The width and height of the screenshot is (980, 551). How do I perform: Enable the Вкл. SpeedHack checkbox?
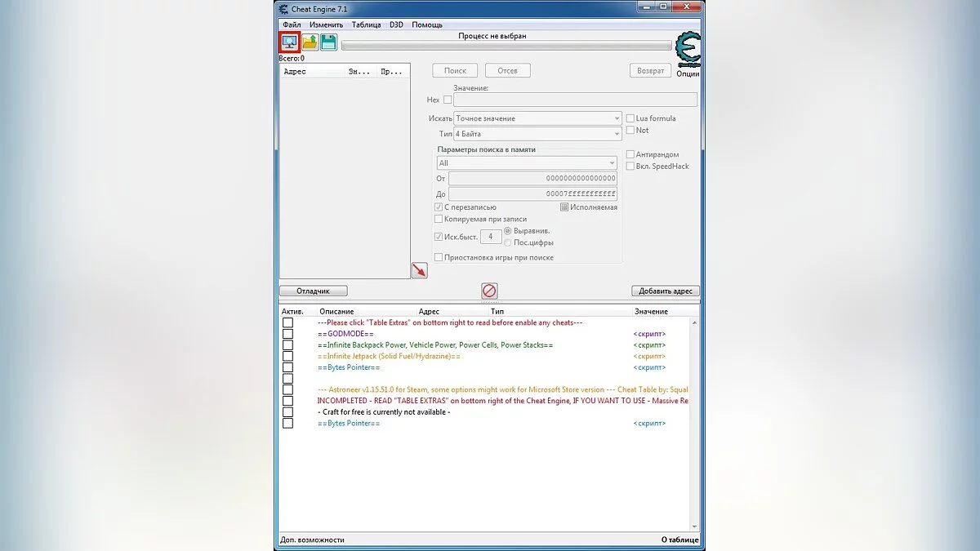tap(630, 166)
